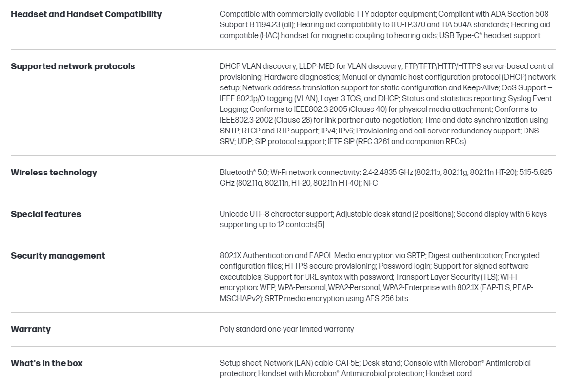Click the "USB Type-C® headset support" text

[490, 35]
